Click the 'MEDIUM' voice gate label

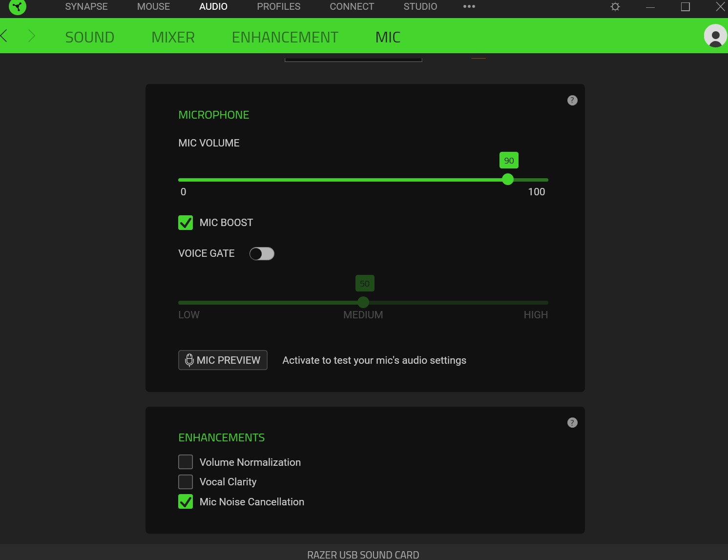point(363,315)
